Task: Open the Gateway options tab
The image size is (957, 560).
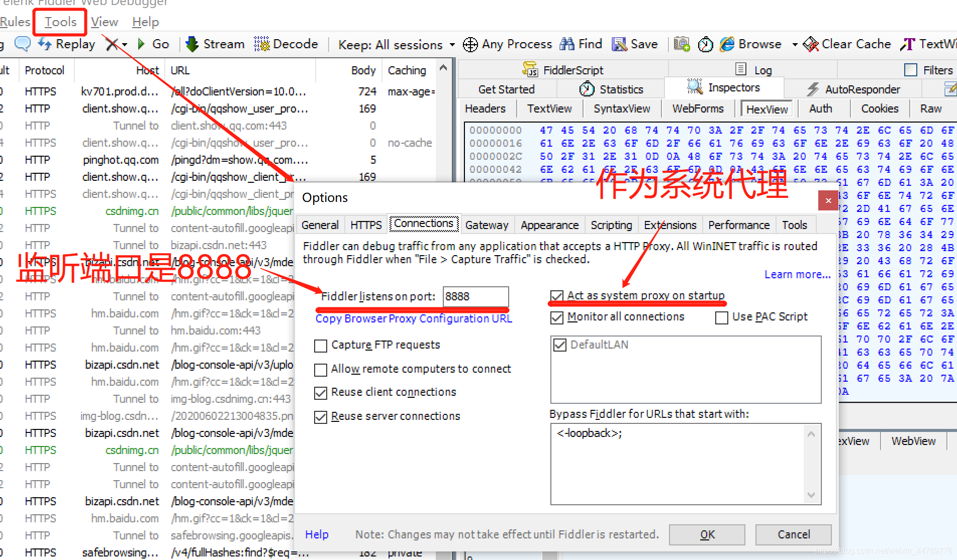Action: tap(487, 225)
